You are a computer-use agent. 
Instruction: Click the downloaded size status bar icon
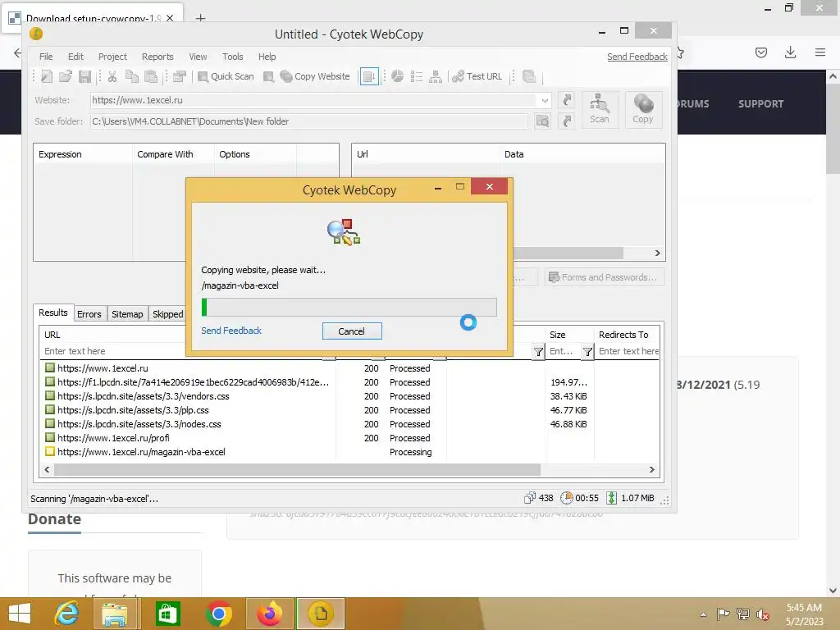(611, 498)
